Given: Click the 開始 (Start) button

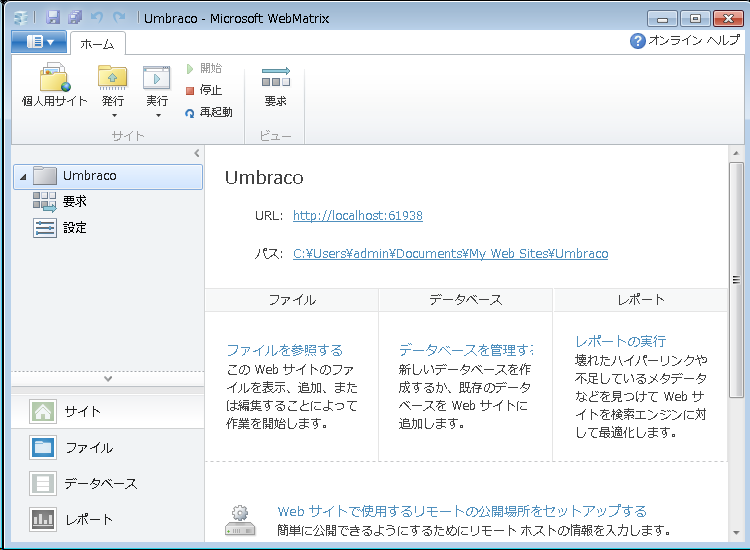Looking at the screenshot, I should 204,68.
